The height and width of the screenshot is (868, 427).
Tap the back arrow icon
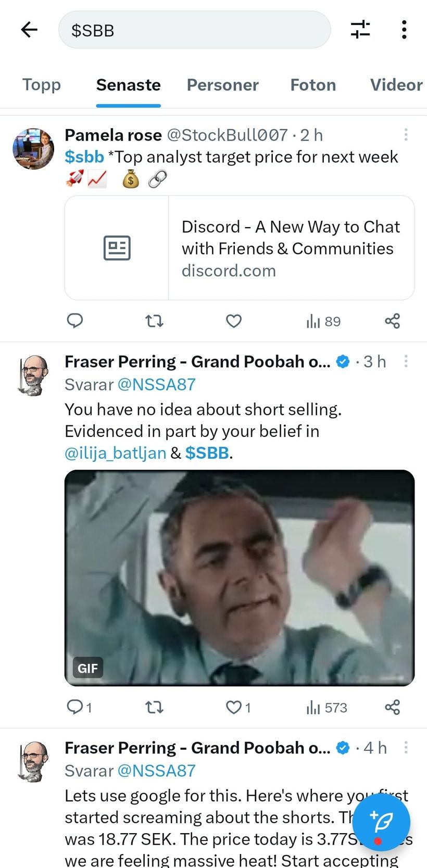(29, 30)
